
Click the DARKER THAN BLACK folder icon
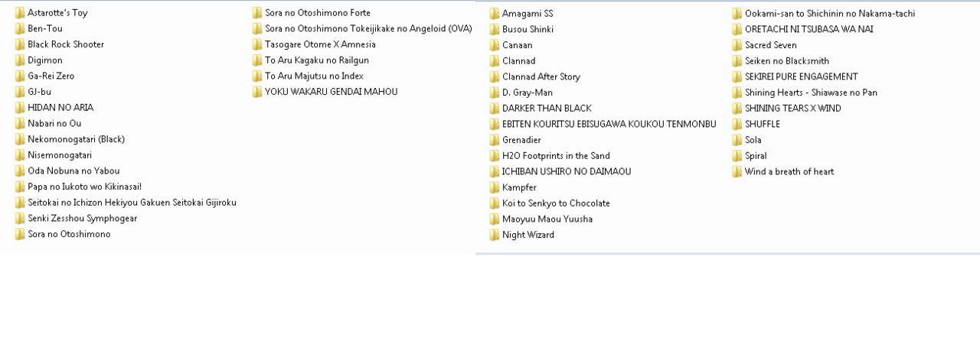coord(495,109)
